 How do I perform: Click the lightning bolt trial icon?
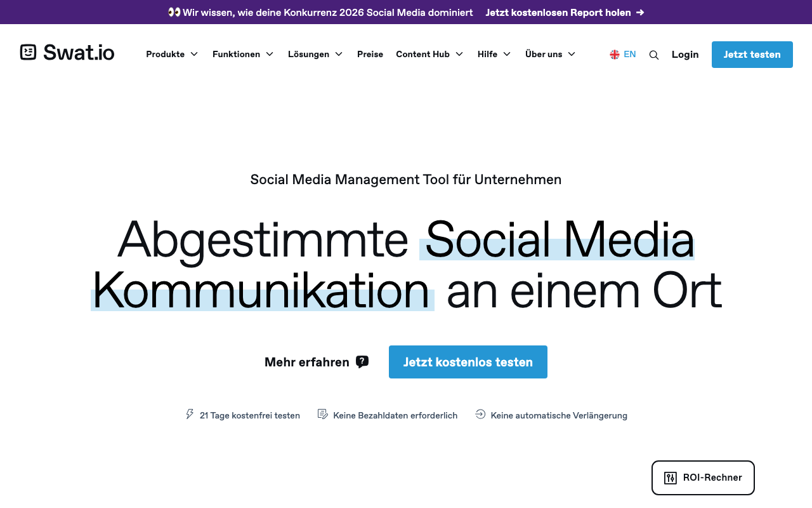190,415
